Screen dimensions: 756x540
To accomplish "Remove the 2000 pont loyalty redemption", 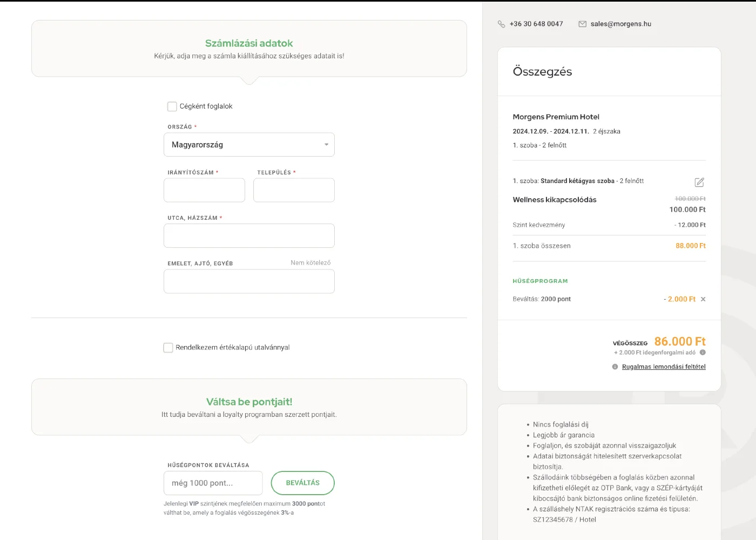I will tap(703, 299).
